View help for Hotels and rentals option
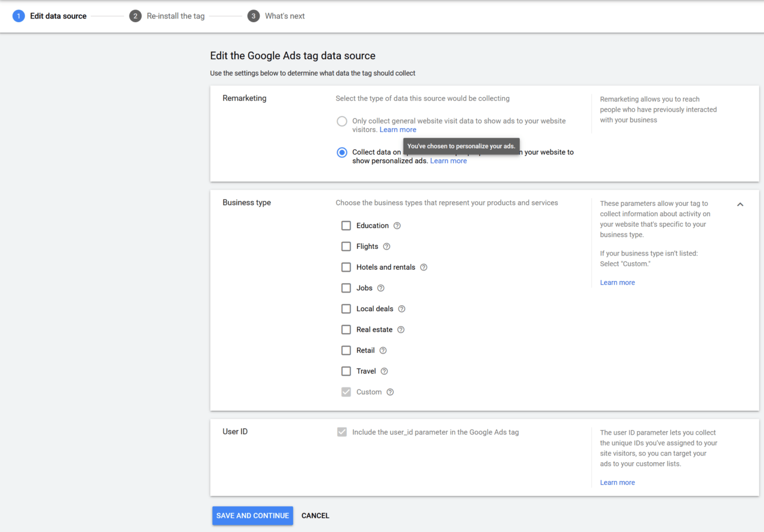Screen dimensions: 764x532 point(423,267)
